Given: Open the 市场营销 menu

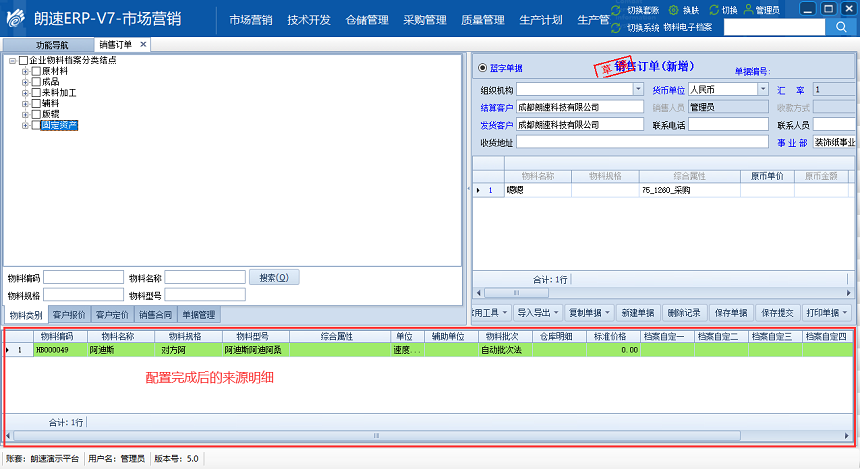Looking at the screenshot, I should (x=251, y=20).
